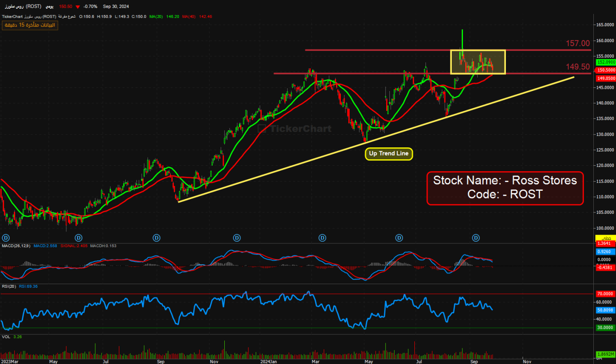Click the red 1.3641 MACD axis tag
The height and width of the screenshot is (364, 616).
coord(605,243)
